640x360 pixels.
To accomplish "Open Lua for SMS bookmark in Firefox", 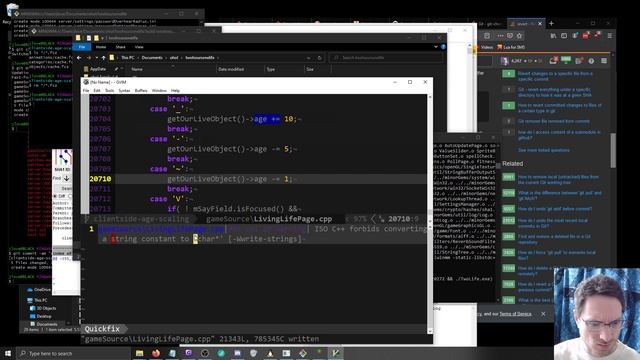I will [511, 47].
